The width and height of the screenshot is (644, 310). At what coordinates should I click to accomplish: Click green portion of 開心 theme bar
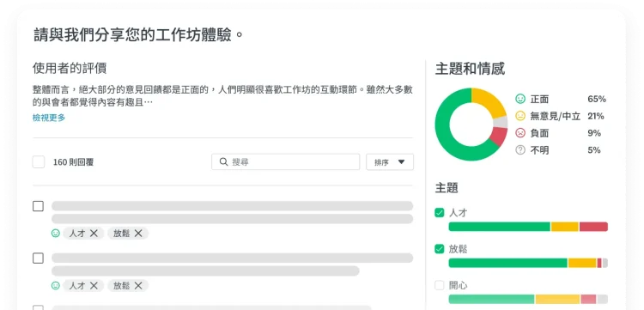pyautogui.click(x=492, y=299)
